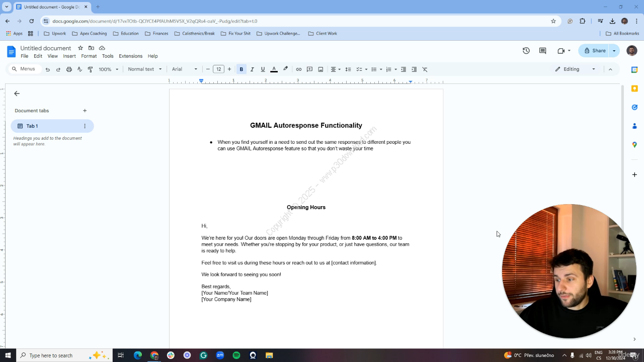Open line and paragraph spacing options

(348, 69)
